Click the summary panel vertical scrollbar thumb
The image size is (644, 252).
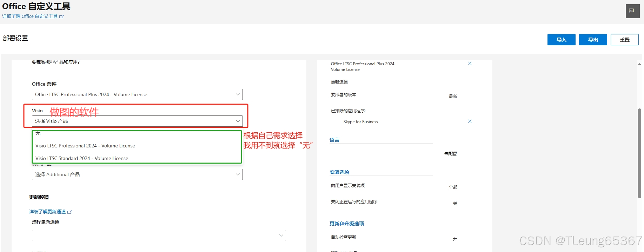click(x=639, y=153)
